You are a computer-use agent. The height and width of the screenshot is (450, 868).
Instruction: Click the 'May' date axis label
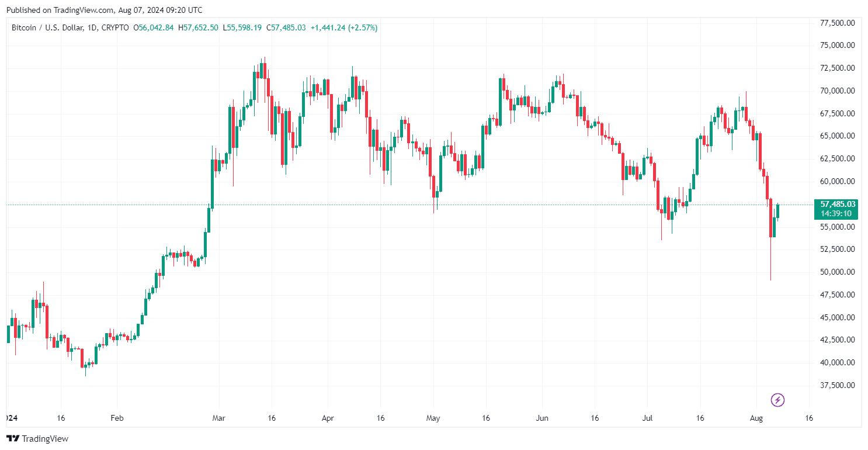[433, 418]
